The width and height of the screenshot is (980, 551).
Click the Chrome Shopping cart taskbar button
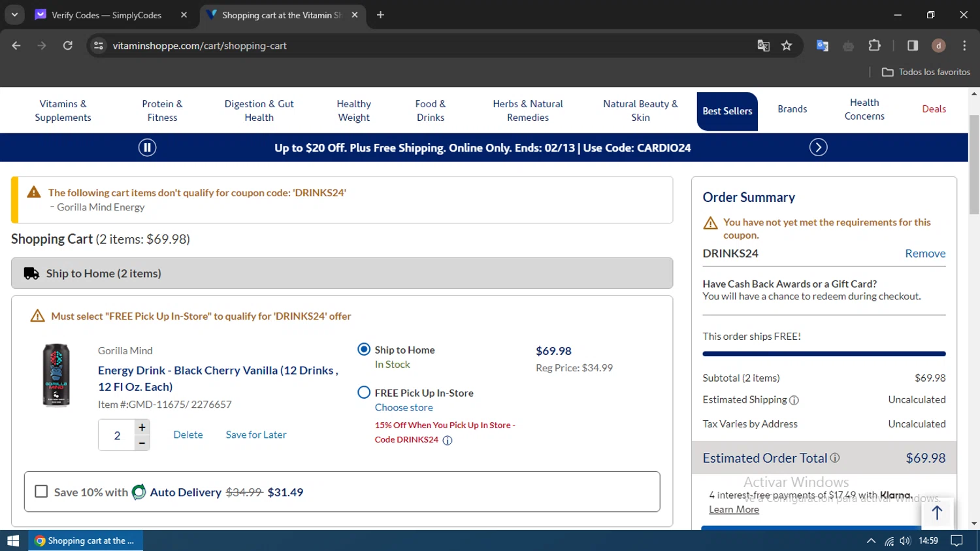click(x=86, y=541)
